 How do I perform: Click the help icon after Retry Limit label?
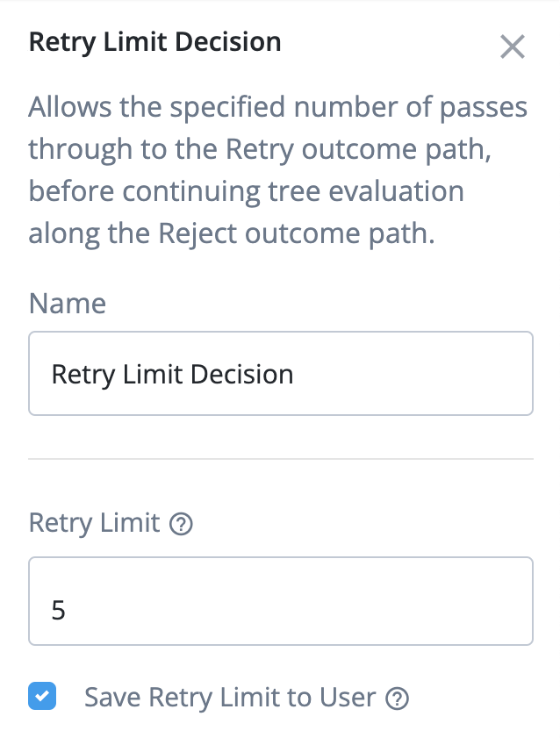(x=182, y=523)
